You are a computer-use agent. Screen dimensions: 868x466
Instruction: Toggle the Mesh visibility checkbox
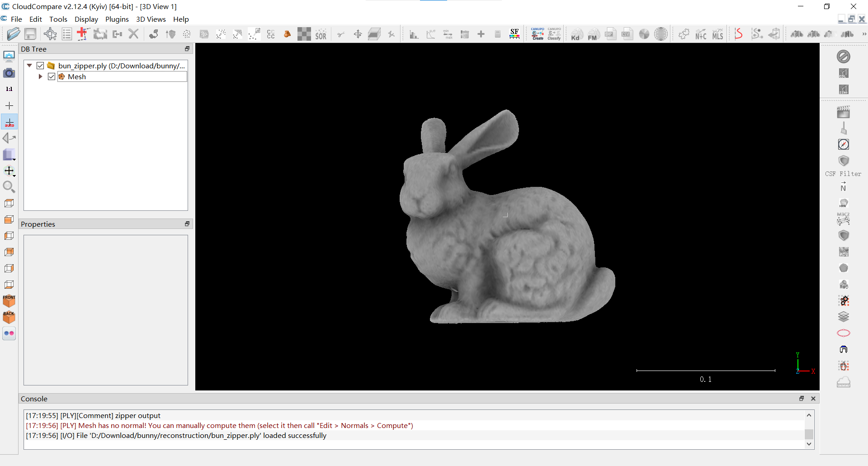(x=52, y=76)
